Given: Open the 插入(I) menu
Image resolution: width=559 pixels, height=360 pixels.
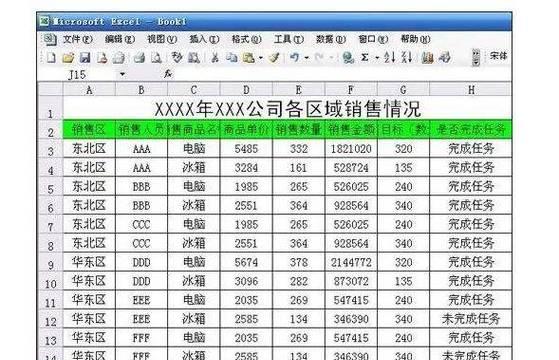Looking at the screenshot, I should pyautogui.click(x=204, y=39).
